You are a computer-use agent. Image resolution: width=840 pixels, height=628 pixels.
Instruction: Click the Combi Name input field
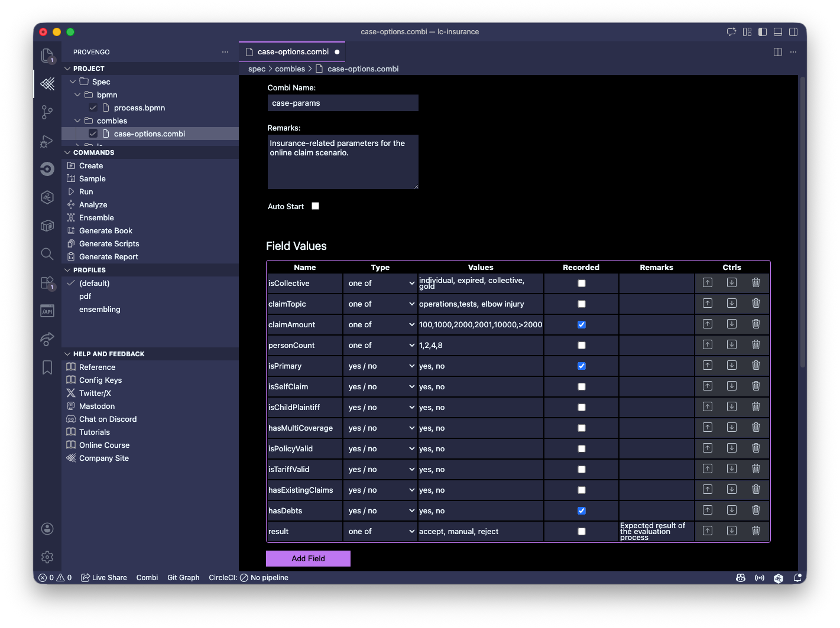tap(343, 103)
